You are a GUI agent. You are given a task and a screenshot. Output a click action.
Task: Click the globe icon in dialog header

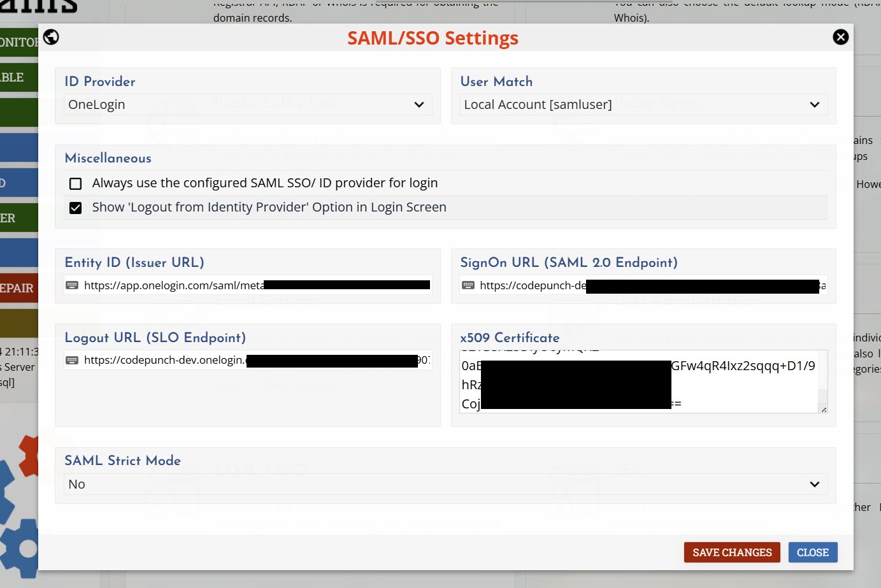tap(51, 37)
